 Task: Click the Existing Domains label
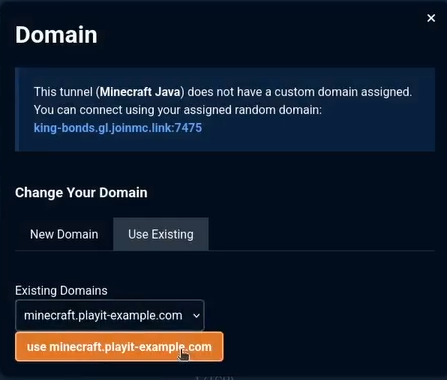tap(61, 291)
